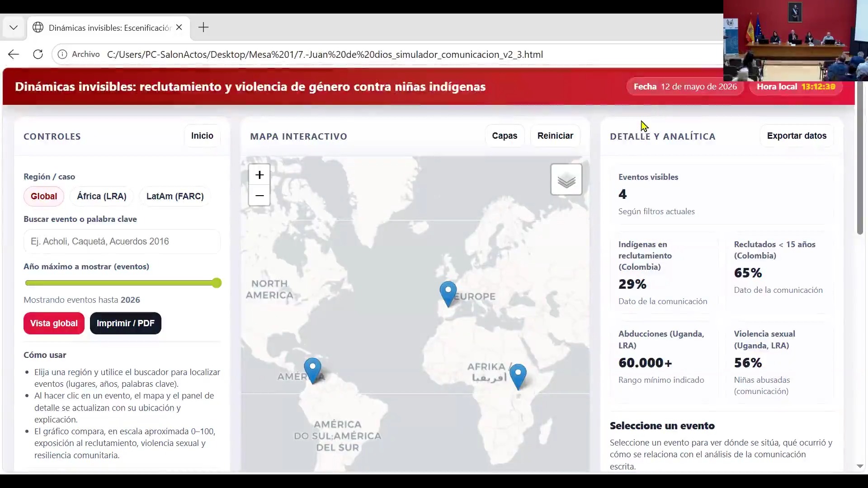Image resolution: width=868 pixels, height=488 pixels.
Task: Click the 29% Indígenas en reclutamiento stat
Action: [x=632, y=284]
